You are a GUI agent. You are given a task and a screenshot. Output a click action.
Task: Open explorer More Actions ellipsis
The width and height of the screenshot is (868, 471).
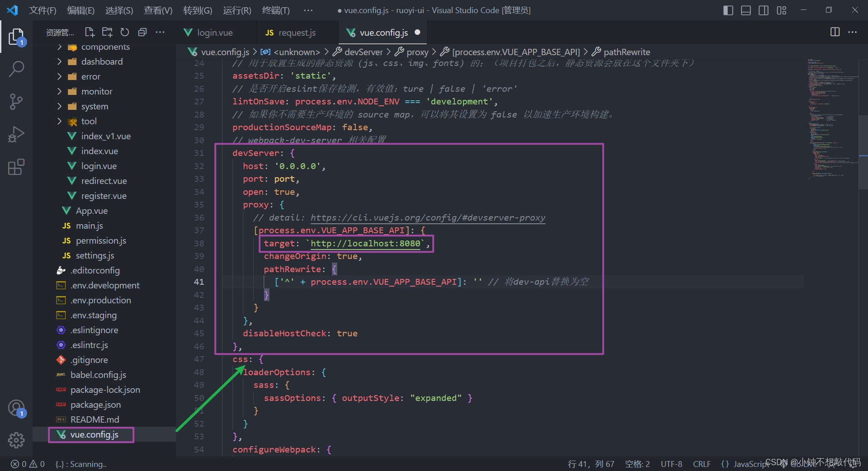point(160,32)
